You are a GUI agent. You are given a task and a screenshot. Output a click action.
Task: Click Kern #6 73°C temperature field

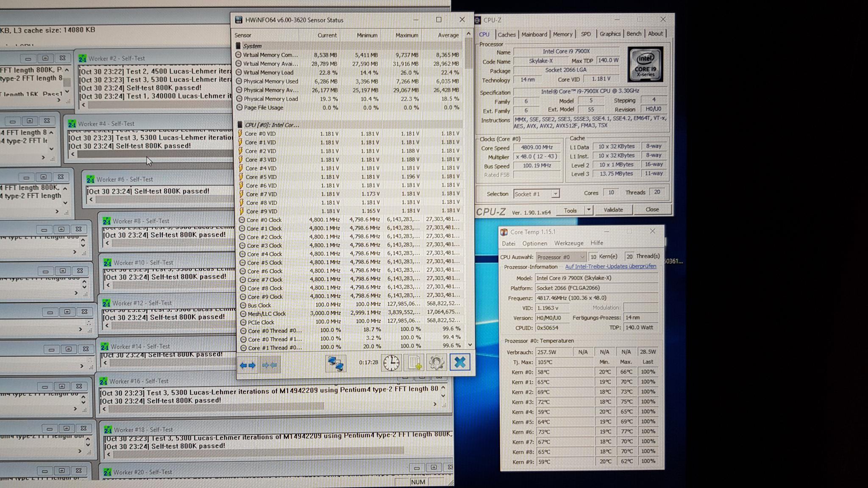pyautogui.click(x=565, y=432)
